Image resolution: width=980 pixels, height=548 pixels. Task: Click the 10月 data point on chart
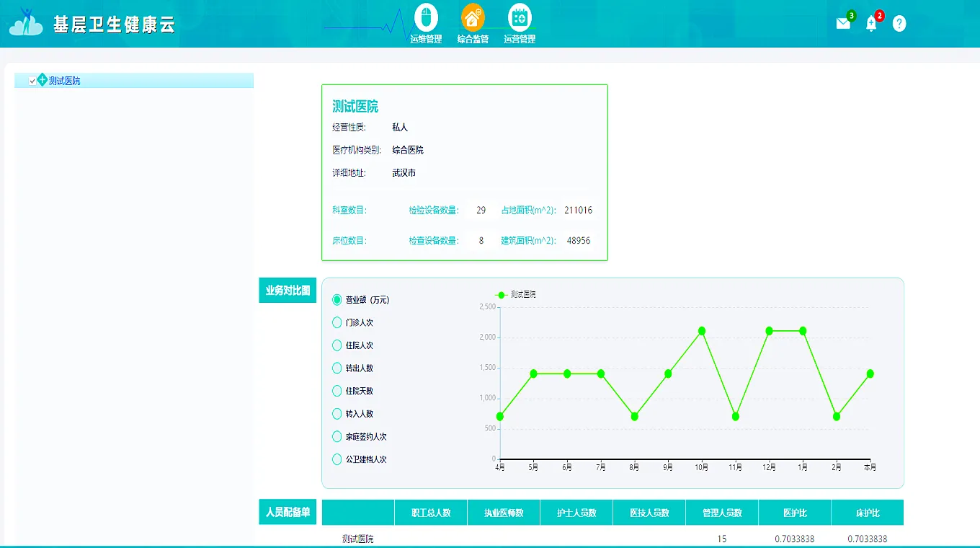tap(702, 331)
